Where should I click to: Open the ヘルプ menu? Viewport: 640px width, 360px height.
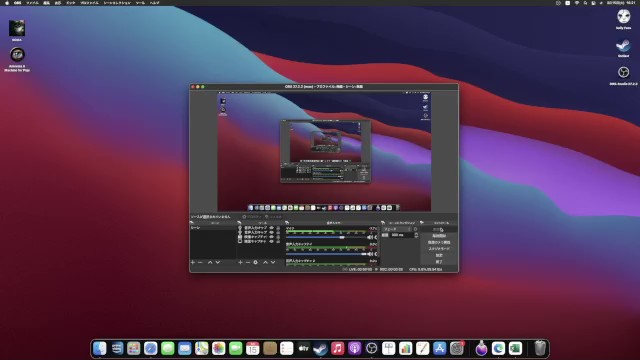(154, 3)
